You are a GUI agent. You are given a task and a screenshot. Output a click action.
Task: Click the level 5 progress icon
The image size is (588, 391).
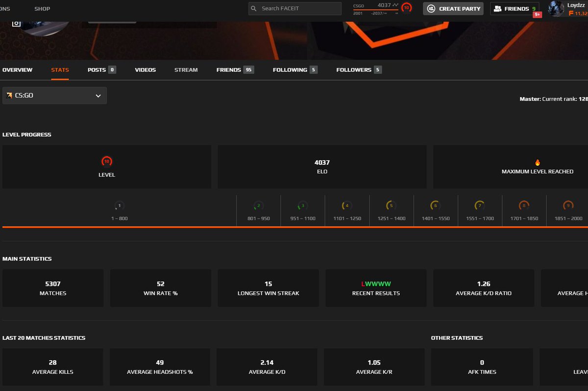(x=391, y=206)
